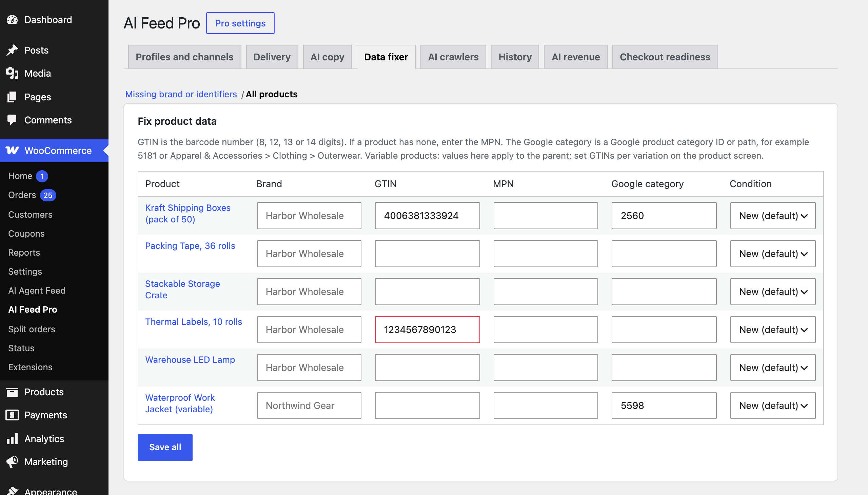868x495 pixels.
Task: Click the Save all button
Action: click(x=165, y=448)
